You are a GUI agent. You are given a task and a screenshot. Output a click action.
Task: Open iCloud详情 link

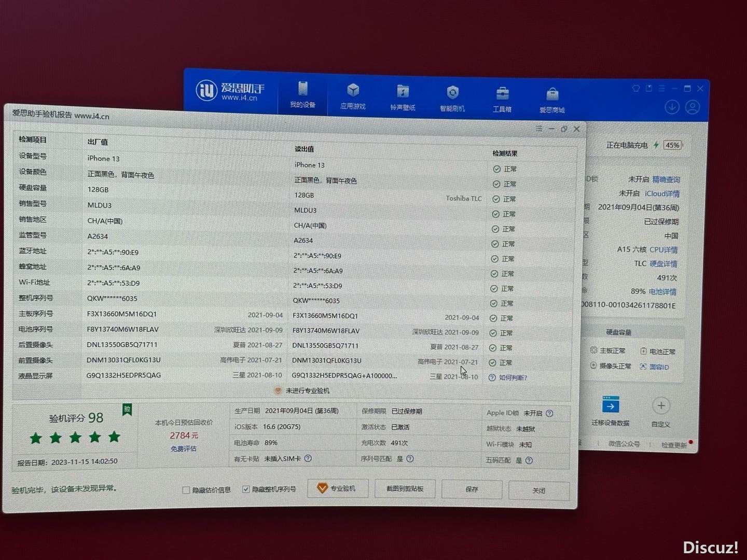(x=662, y=193)
